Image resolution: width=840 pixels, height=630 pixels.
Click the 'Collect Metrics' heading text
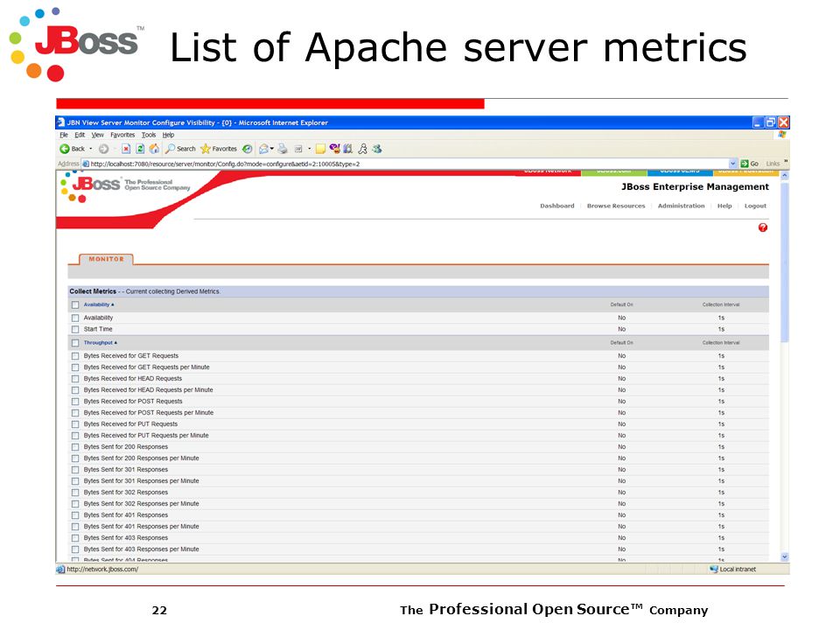[x=93, y=291]
